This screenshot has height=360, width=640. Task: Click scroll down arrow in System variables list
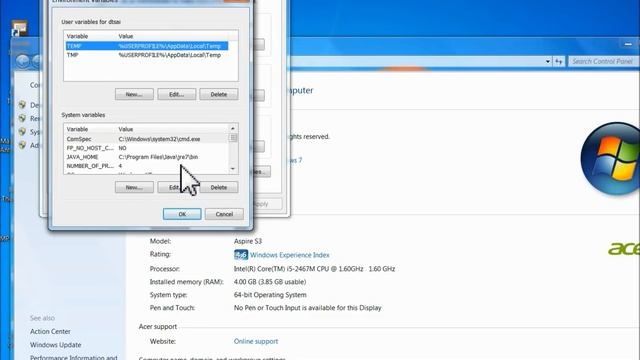point(233,169)
